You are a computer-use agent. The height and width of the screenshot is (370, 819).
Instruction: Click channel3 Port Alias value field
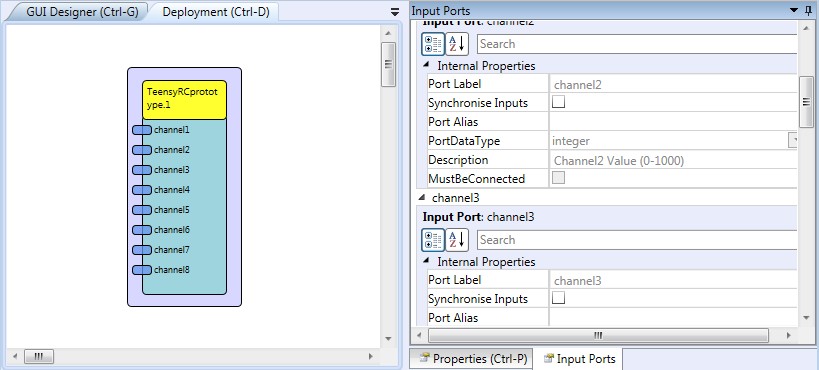coord(673,318)
